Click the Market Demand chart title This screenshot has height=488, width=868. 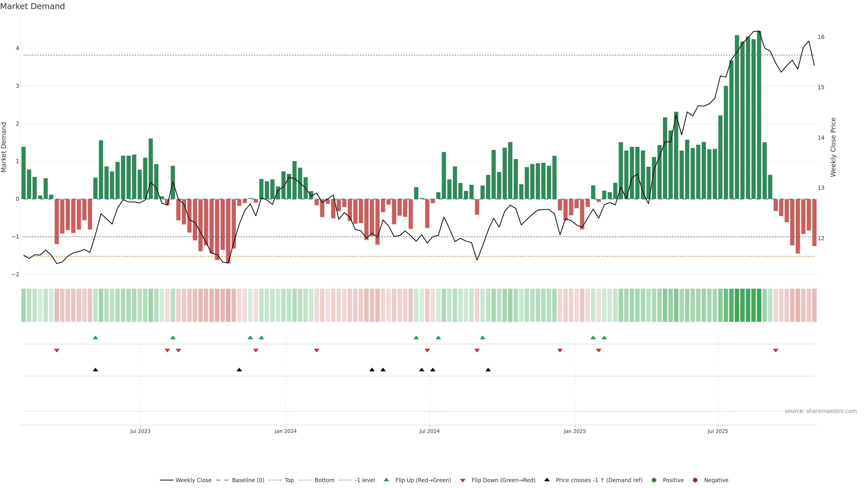32,6
